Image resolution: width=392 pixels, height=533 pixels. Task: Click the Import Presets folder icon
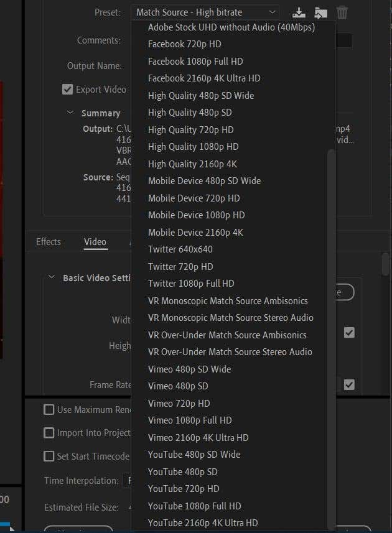[320, 12]
